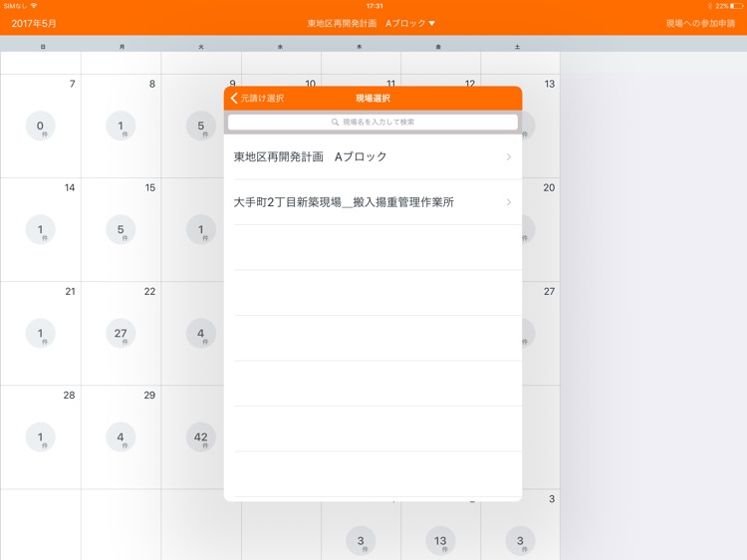This screenshot has height=560, width=747.
Task: Select date number 20
Action: point(549,187)
